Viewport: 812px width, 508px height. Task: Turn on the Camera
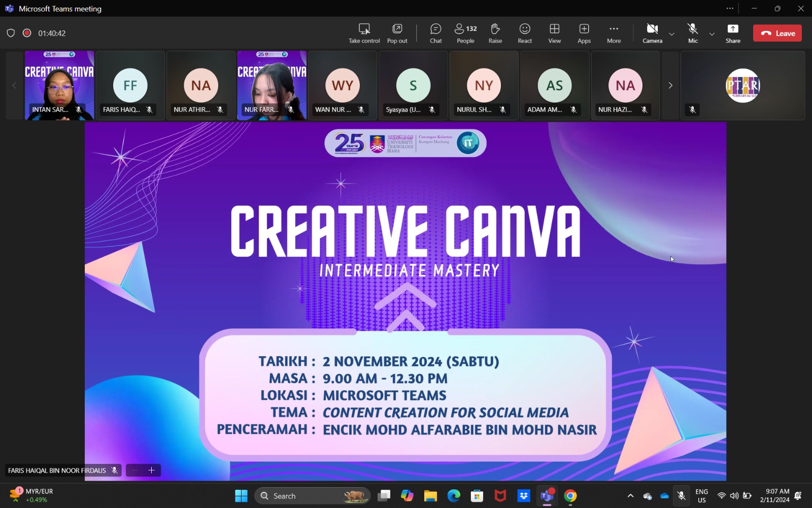(x=652, y=33)
